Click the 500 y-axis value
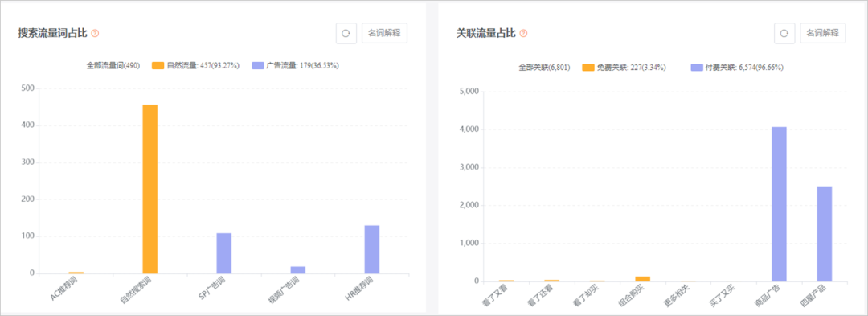 pyautogui.click(x=28, y=88)
